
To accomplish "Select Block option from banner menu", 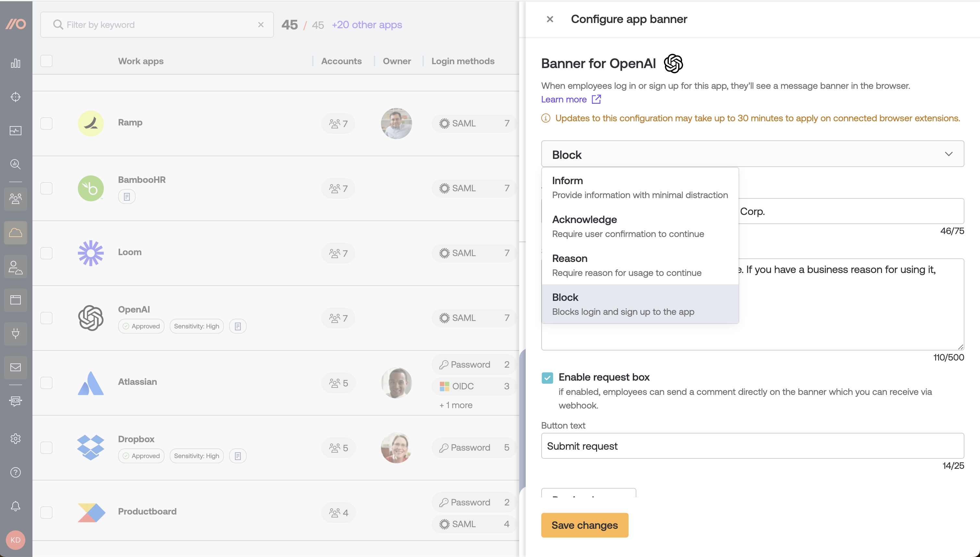I will [x=640, y=304].
